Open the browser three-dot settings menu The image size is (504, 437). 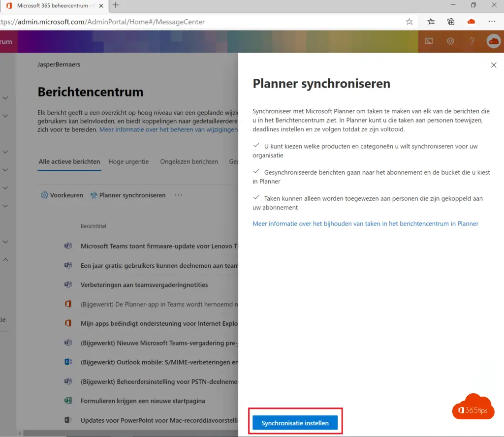492,22
